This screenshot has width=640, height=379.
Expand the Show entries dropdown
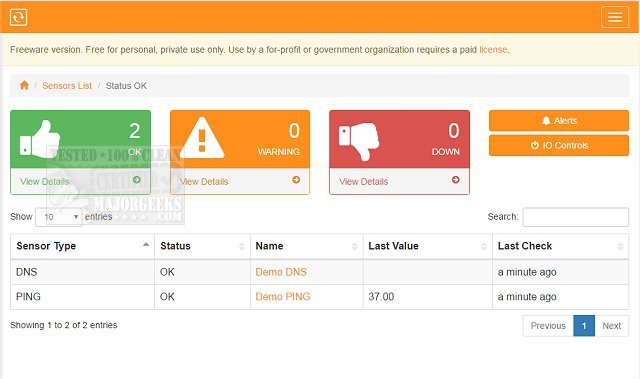[x=59, y=217]
